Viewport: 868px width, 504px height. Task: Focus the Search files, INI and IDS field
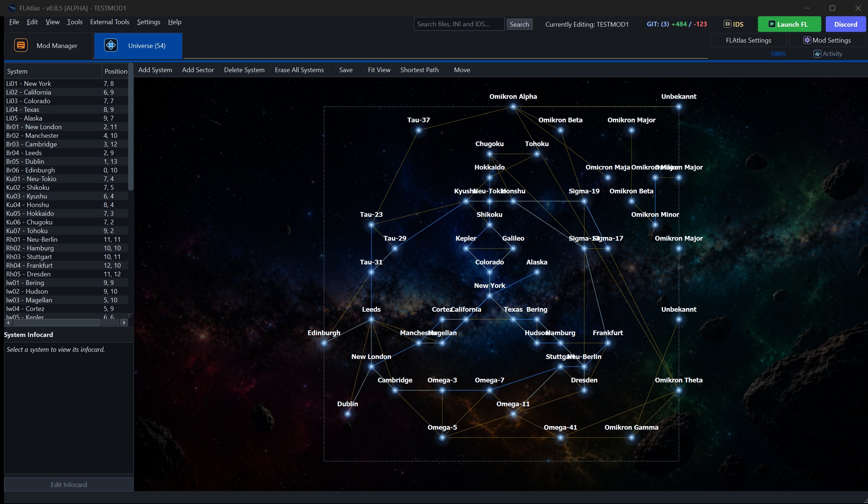(459, 24)
